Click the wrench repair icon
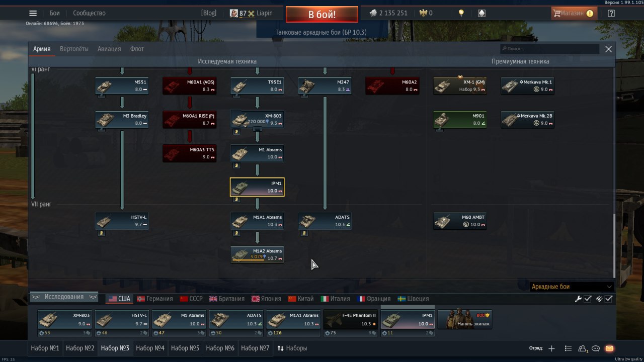Image resolution: width=644 pixels, height=362 pixels. point(579,299)
